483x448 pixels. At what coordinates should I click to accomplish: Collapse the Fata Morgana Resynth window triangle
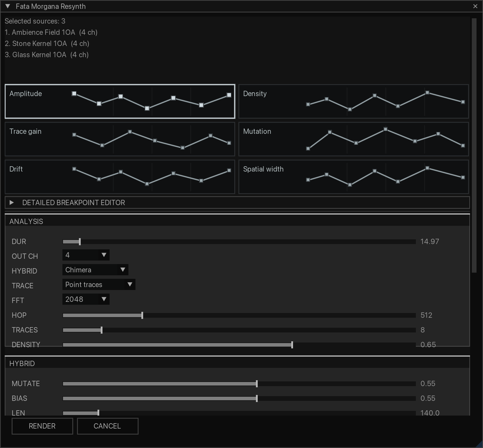[8, 6]
